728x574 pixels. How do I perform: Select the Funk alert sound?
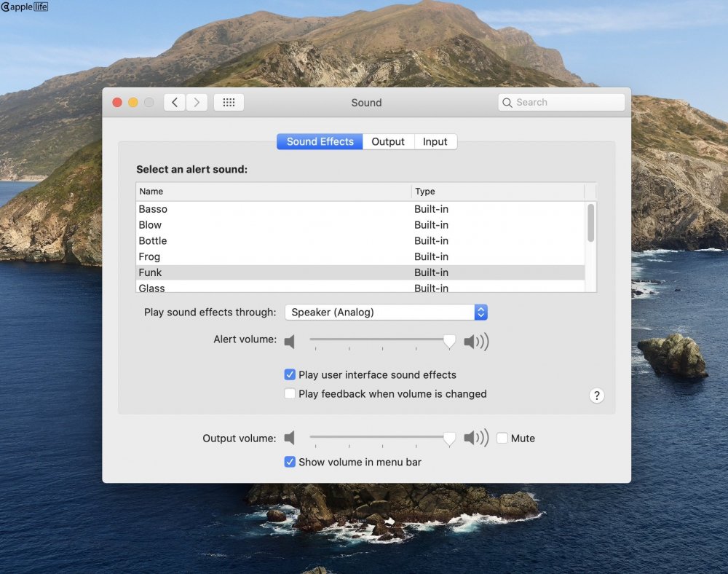[360, 272]
